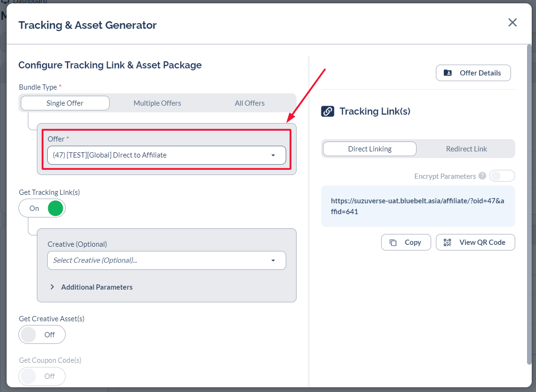This screenshot has width=536, height=392.
Task: Close the Tracking & Asset Generator dialog
Action: (512, 23)
